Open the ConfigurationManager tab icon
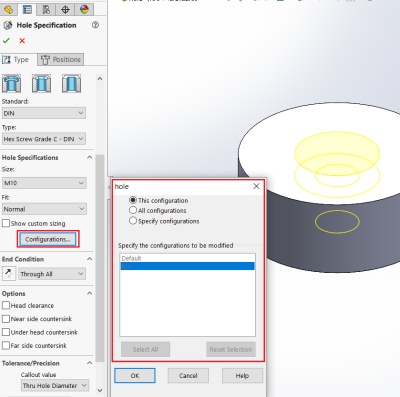Image resolution: width=400 pixels, height=397 pixels. (x=46, y=9)
